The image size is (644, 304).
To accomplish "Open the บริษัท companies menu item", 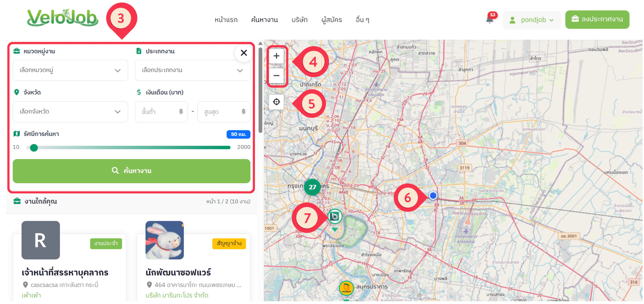I will pyautogui.click(x=299, y=20).
